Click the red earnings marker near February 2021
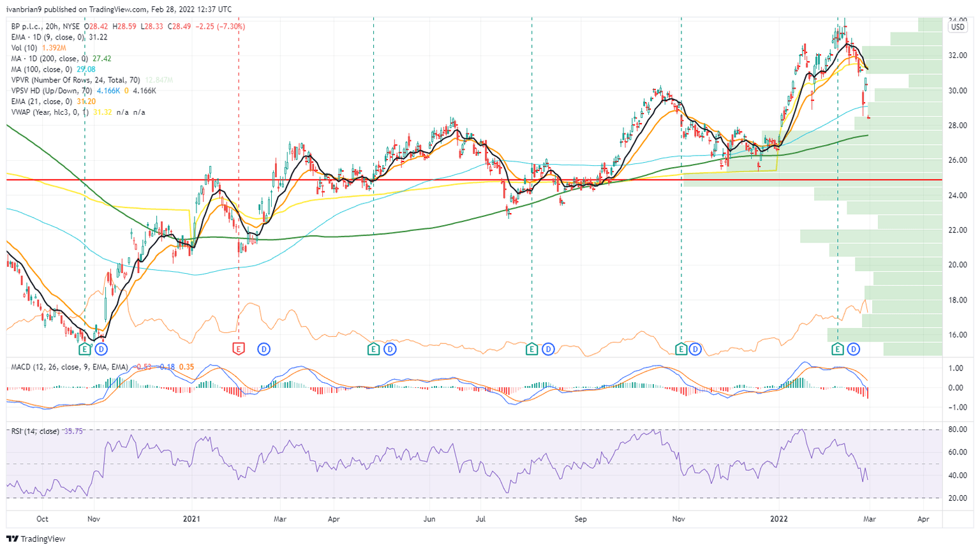The height and width of the screenshot is (550, 980). tap(239, 349)
